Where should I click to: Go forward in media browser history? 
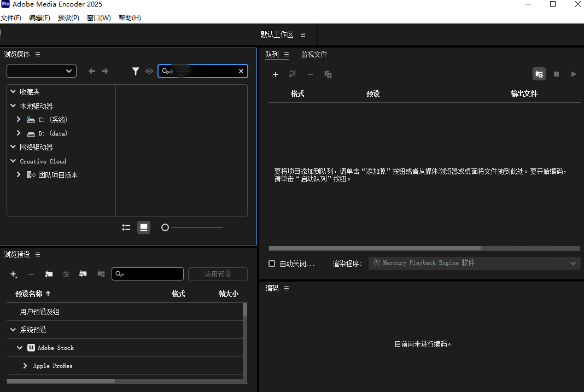coord(105,71)
